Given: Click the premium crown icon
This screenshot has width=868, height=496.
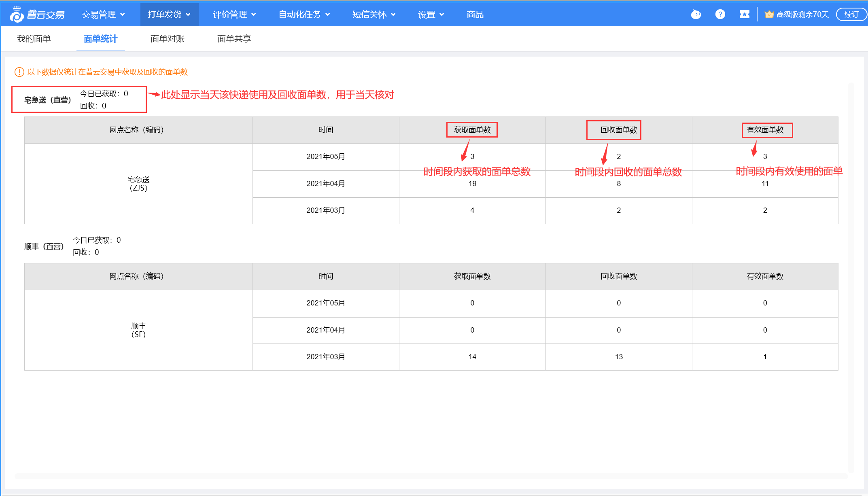Looking at the screenshot, I should click(769, 15).
